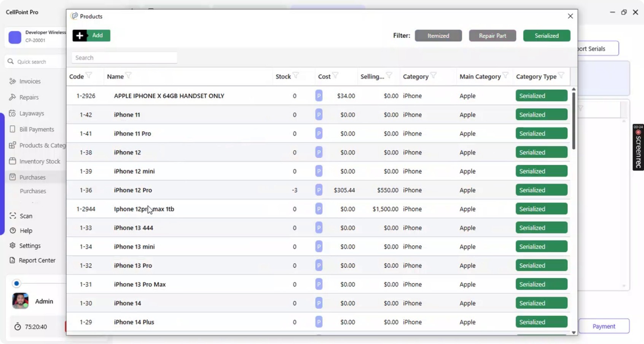Click the Admin user avatar
The width and height of the screenshot is (644, 344).
[x=20, y=301]
